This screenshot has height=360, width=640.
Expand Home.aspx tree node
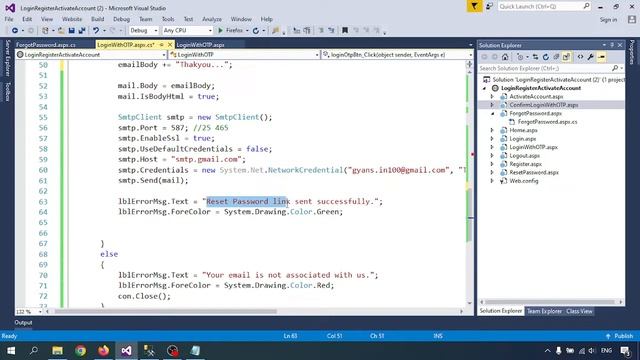[492, 130]
